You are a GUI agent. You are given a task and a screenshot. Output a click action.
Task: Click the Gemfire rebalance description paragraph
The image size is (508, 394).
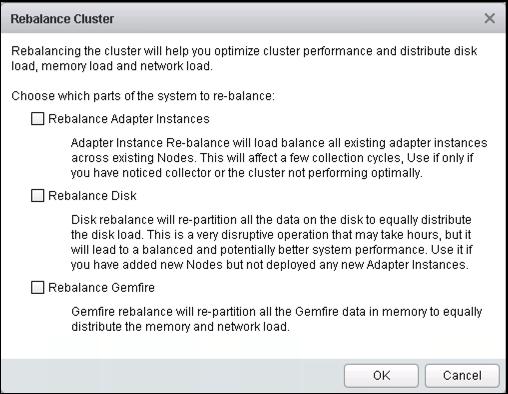pos(277,319)
